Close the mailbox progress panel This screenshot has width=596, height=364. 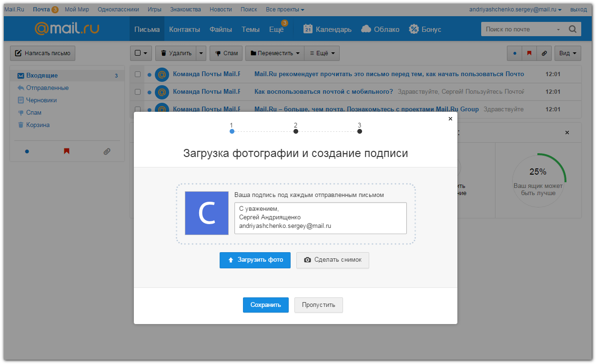(x=567, y=132)
